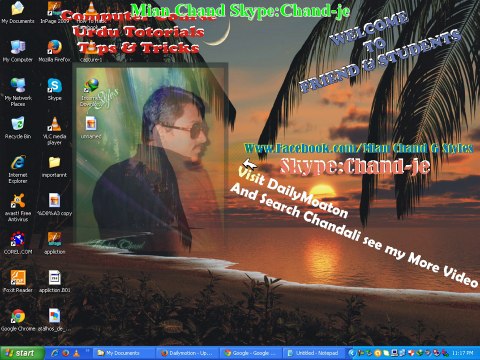Screen dimensions: 480x360
Task: Launch Foxit Reader from the desktop
Action: [18, 281]
